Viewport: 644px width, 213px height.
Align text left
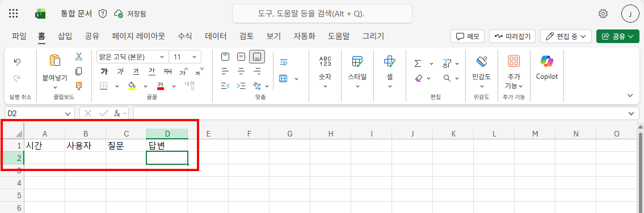pyautogui.click(x=225, y=71)
